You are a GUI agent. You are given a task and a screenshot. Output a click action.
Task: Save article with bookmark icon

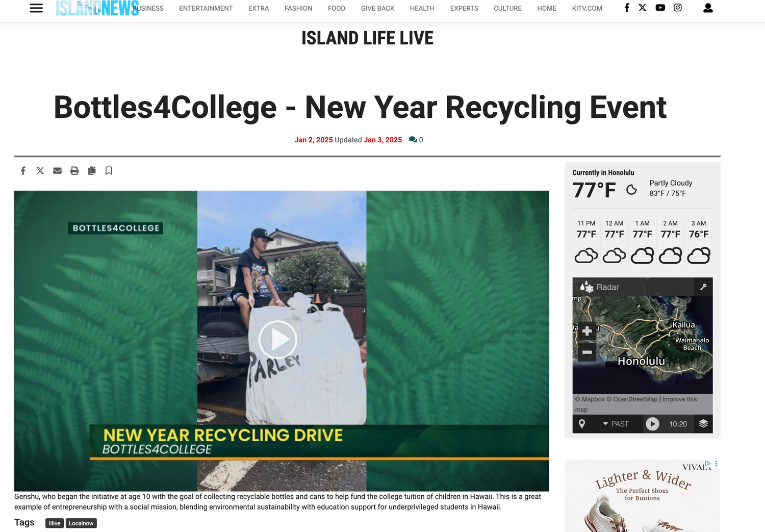point(109,171)
